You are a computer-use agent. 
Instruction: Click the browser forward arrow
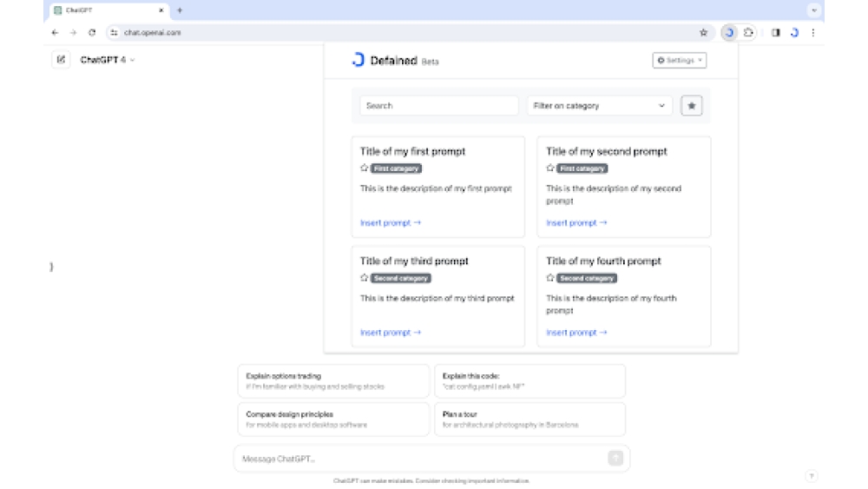pyautogui.click(x=73, y=33)
